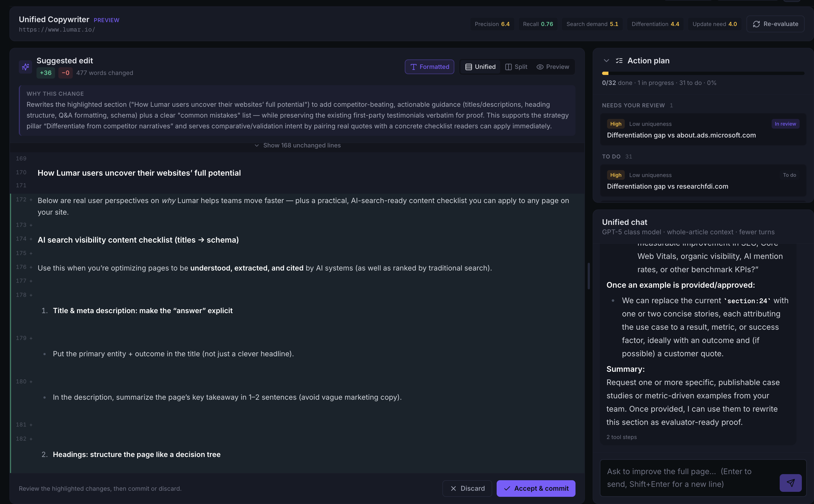
Task: Click the PREVIEW label next to Unified Copywriter
Action: 106,20
